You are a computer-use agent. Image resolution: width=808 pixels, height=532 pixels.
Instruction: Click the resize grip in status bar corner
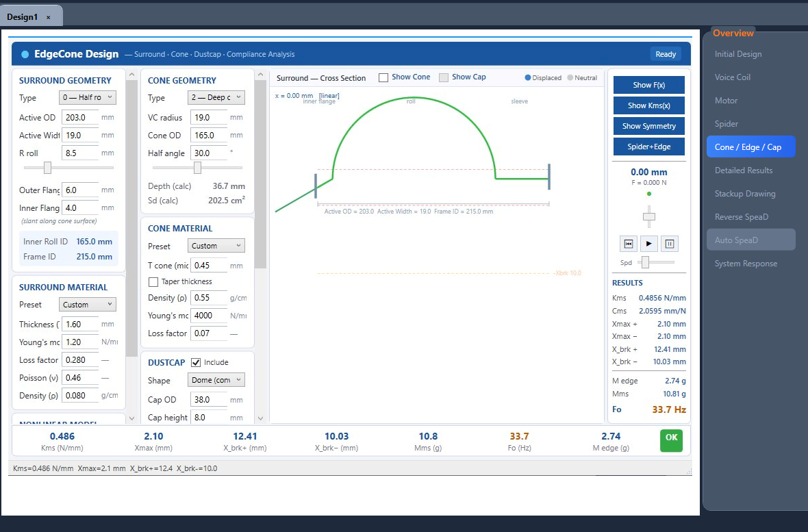tap(688, 471)
